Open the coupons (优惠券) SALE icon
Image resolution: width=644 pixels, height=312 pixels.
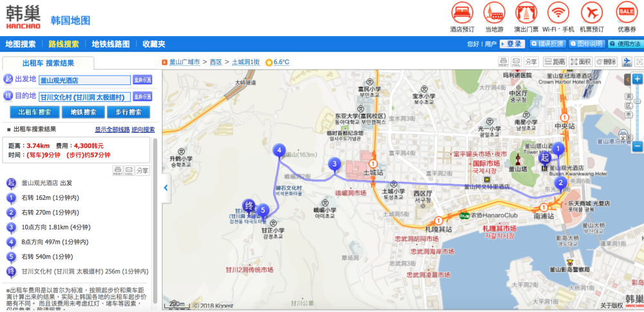pos(627,13)
